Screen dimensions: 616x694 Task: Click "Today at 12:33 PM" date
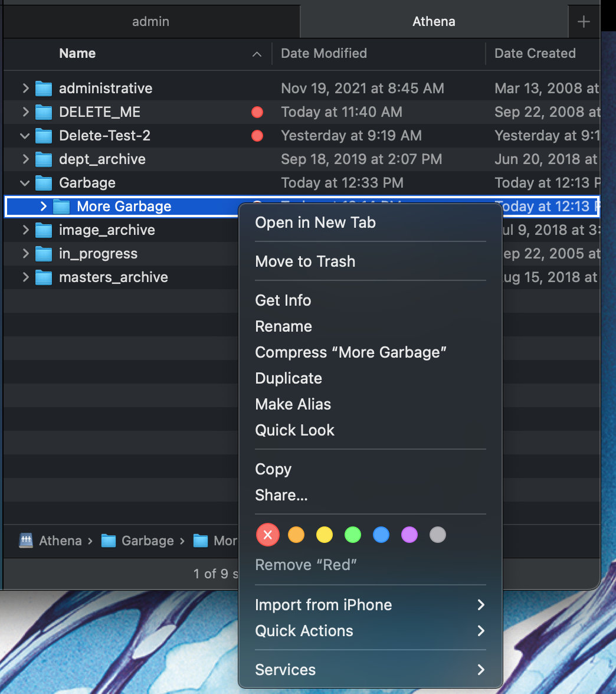342,183
